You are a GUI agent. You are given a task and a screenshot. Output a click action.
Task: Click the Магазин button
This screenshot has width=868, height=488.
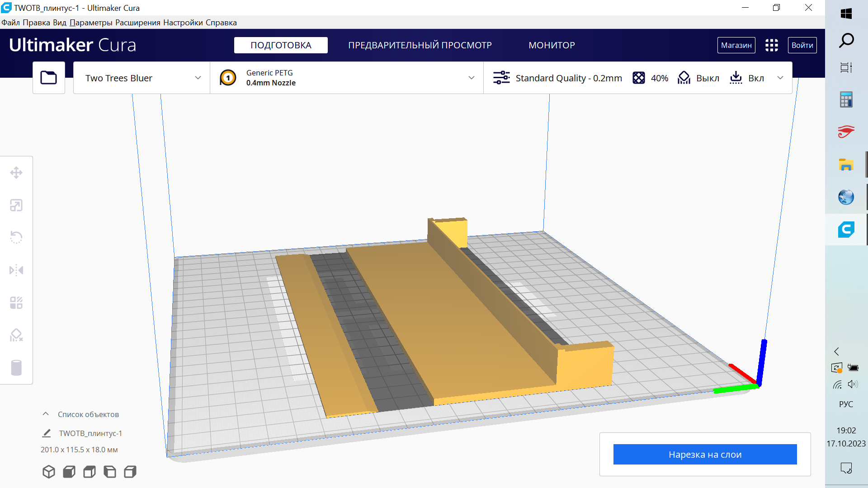[736, 45]
